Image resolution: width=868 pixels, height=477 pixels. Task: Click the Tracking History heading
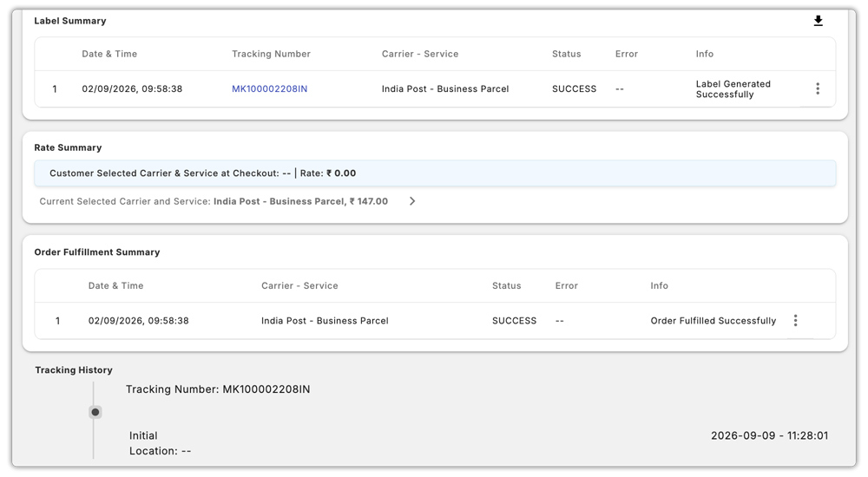click(x=74, y=370)
